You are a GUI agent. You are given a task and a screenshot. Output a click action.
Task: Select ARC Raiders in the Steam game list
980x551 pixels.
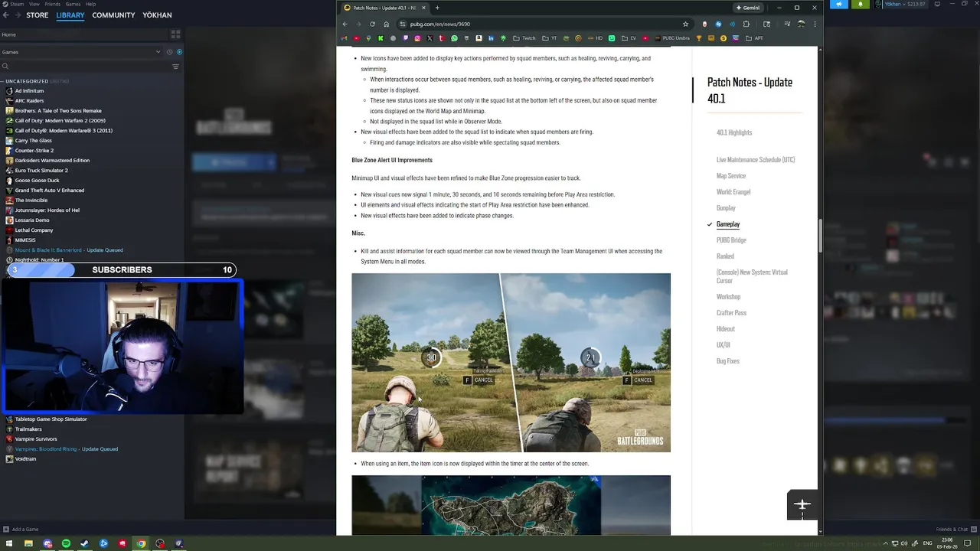coord(29,101)
